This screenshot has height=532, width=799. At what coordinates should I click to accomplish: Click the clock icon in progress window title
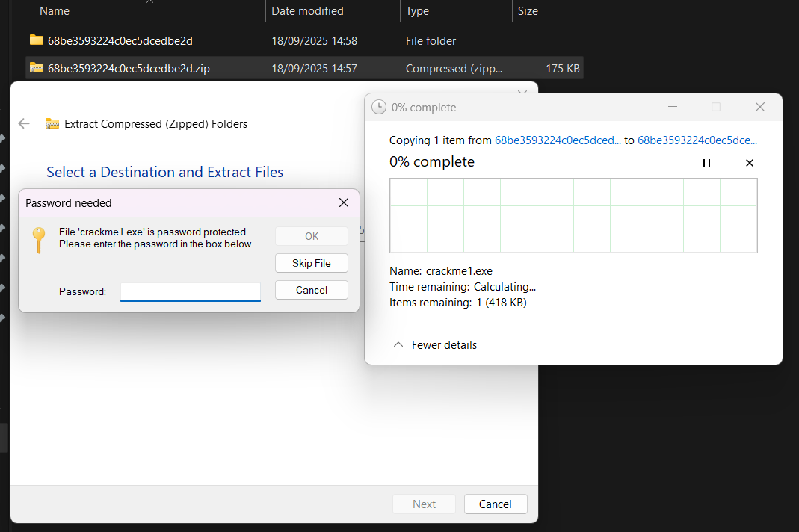click(379, 108)
